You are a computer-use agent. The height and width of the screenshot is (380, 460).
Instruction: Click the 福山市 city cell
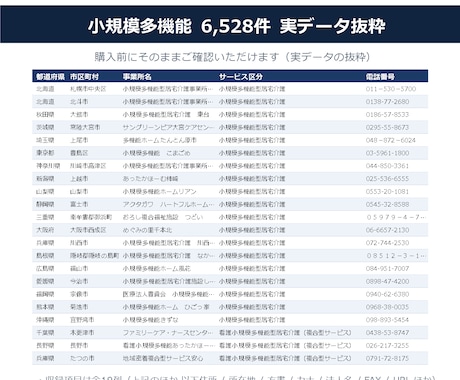coord(79,268)
